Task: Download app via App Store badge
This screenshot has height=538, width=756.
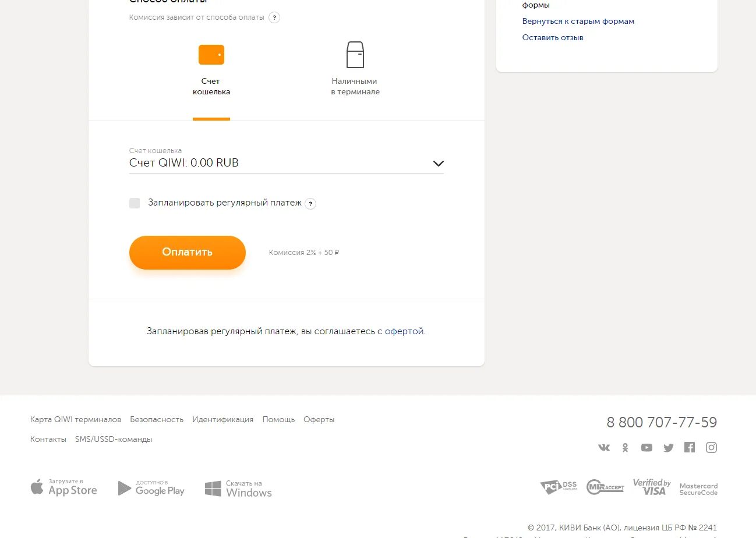Action: [x=64, y=487]
